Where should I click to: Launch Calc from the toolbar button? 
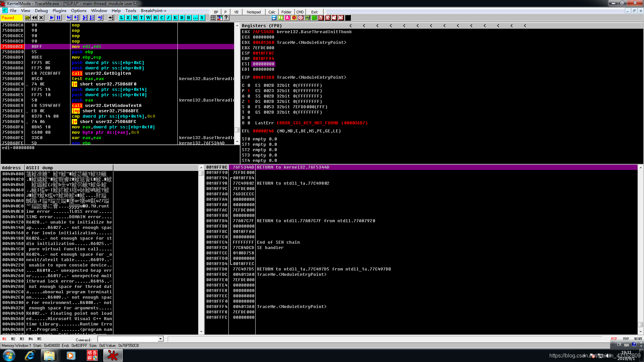[x=272, y=12]
